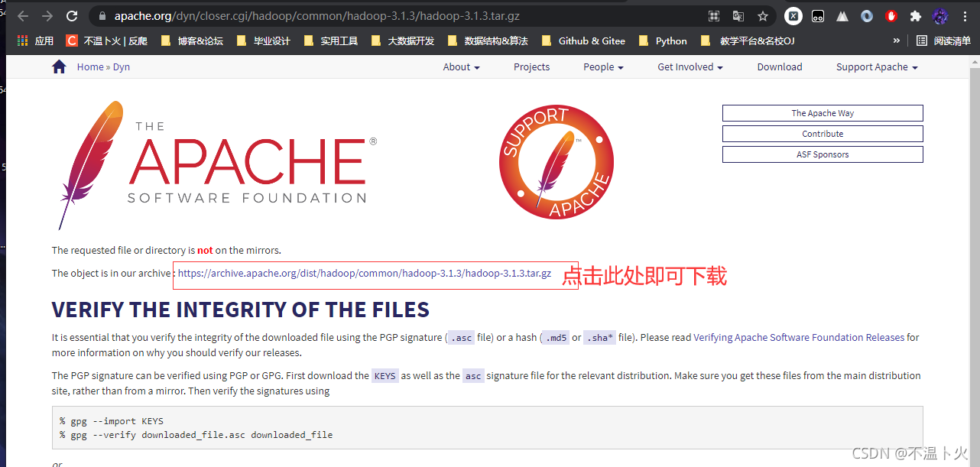Click the .md5 code label
Screen dimensions: 980x467
tap(555, 338)
